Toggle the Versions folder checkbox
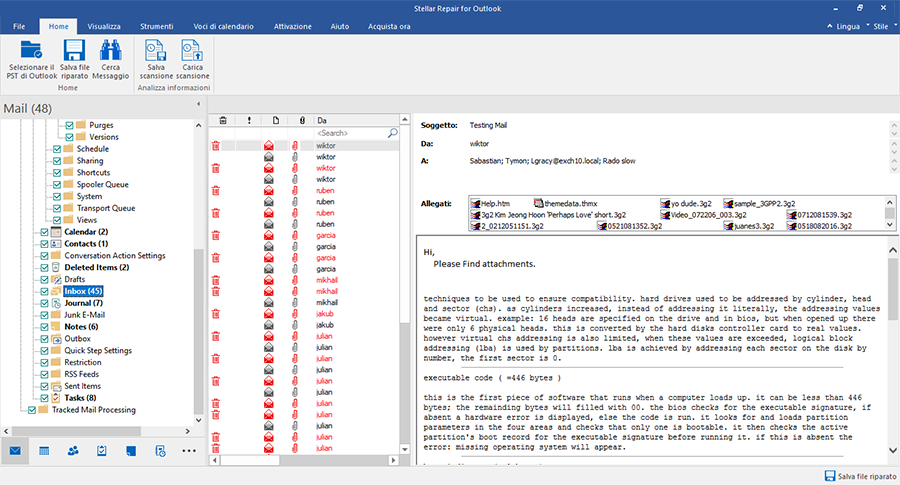 point(69,137)
